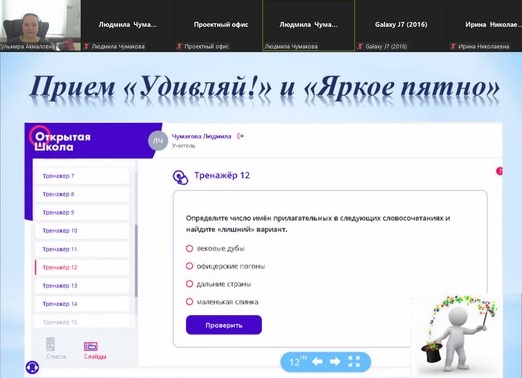The width and height of the screenshot is (522, 378).
Task: Click the ЛЧ user avatar circle
Action: coord(158,141)
